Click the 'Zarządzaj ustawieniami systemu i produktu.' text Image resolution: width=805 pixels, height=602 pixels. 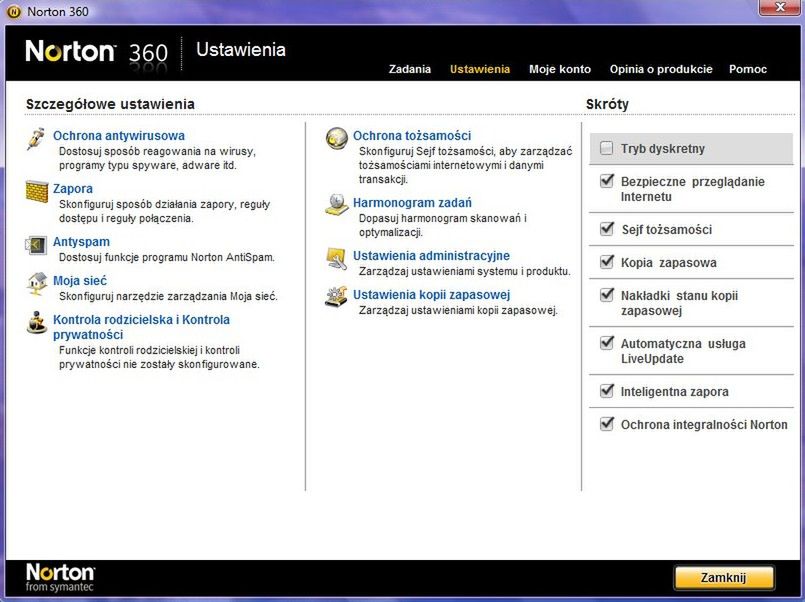point(465,271)
